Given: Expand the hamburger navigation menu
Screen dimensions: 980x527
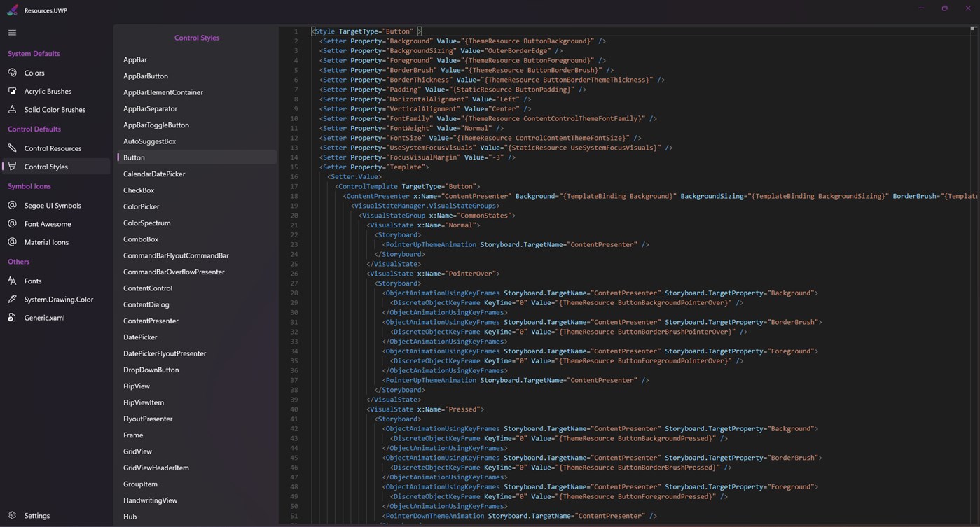Looking at the screenshot, I should 12,31.
